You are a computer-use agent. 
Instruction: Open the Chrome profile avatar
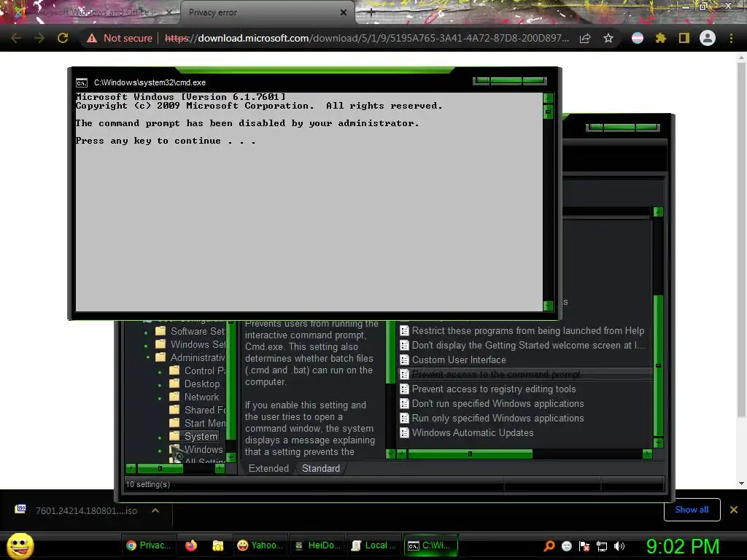[708, 38]
